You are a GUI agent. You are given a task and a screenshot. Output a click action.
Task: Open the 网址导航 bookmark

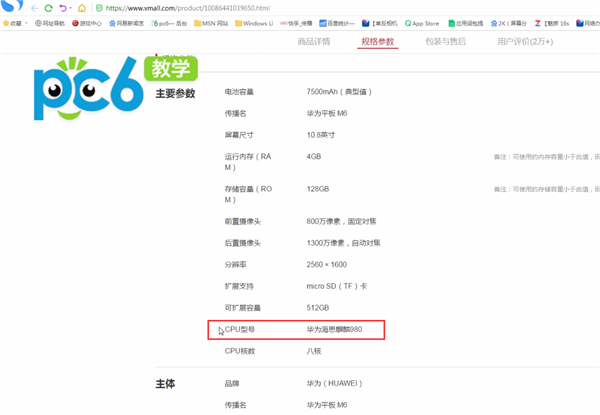(x=50, y=23)
